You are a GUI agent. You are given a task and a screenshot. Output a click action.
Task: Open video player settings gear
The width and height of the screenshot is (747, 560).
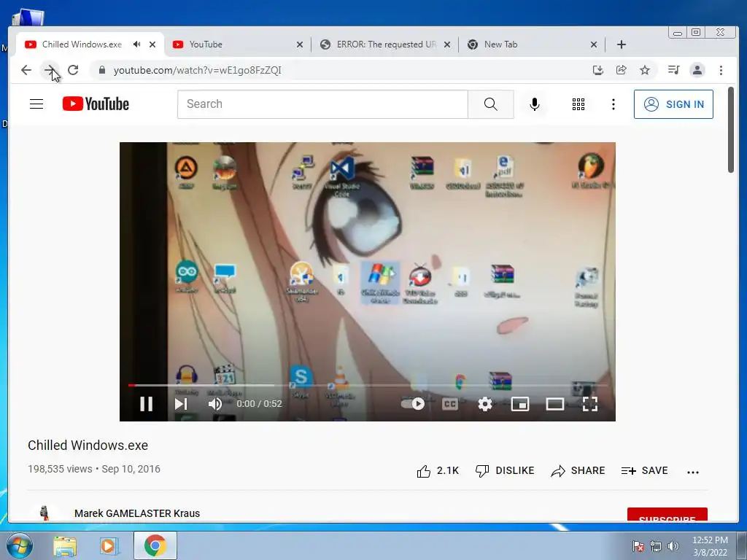(x=485, y=404)
